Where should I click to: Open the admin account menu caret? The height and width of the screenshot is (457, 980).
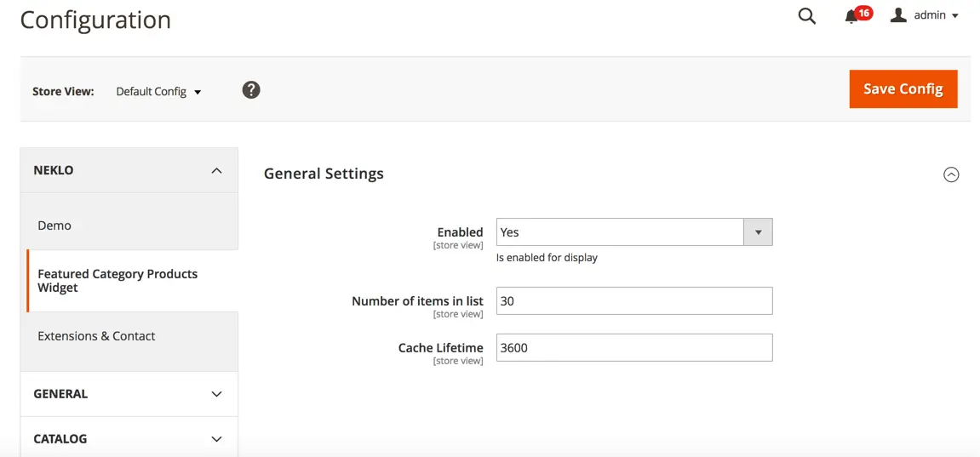click(955, 16)
